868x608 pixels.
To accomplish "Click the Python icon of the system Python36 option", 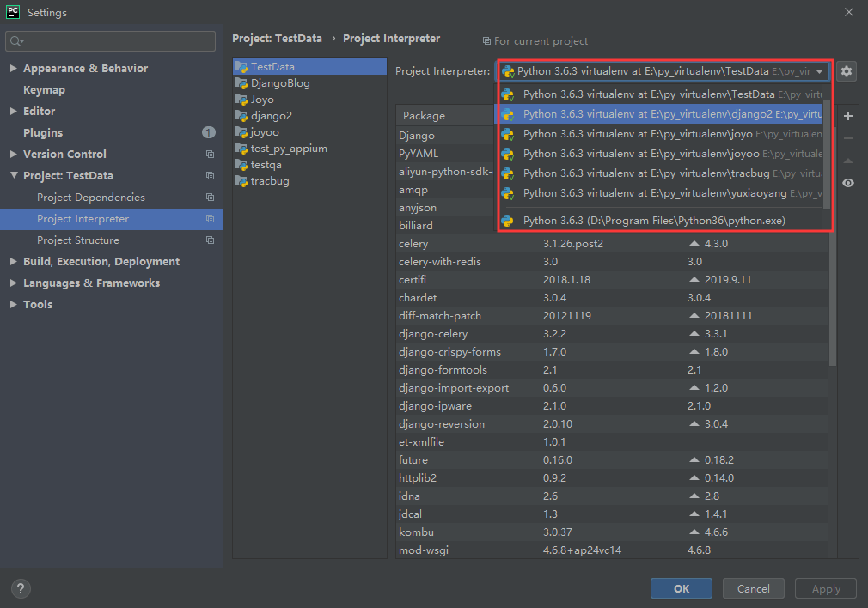I will pyautogui.click(x=508, y=221).
